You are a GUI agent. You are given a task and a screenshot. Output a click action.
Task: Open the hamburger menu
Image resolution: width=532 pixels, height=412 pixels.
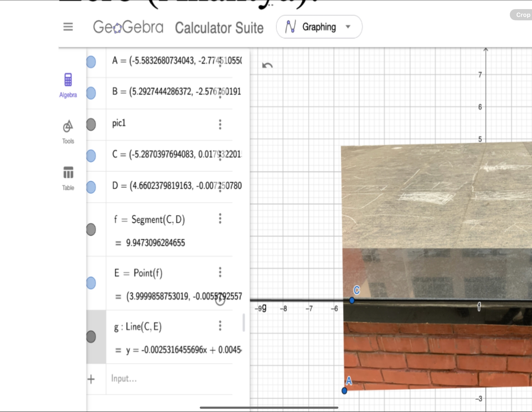tap(68, 27)
